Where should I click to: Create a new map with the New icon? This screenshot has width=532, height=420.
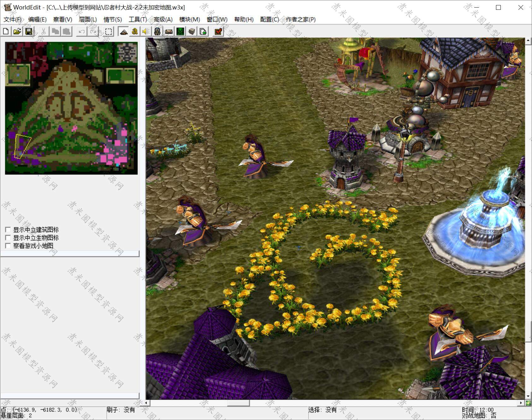point(6,31)
